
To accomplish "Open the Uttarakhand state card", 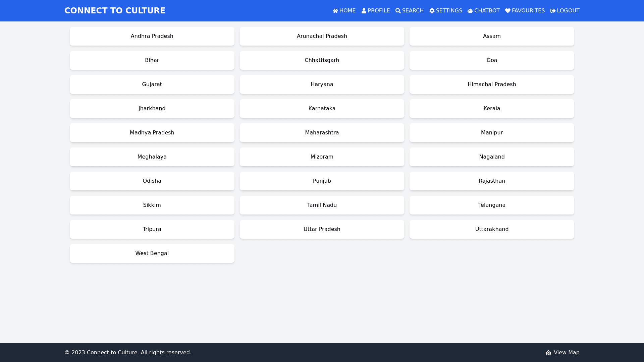I will 492,229.
